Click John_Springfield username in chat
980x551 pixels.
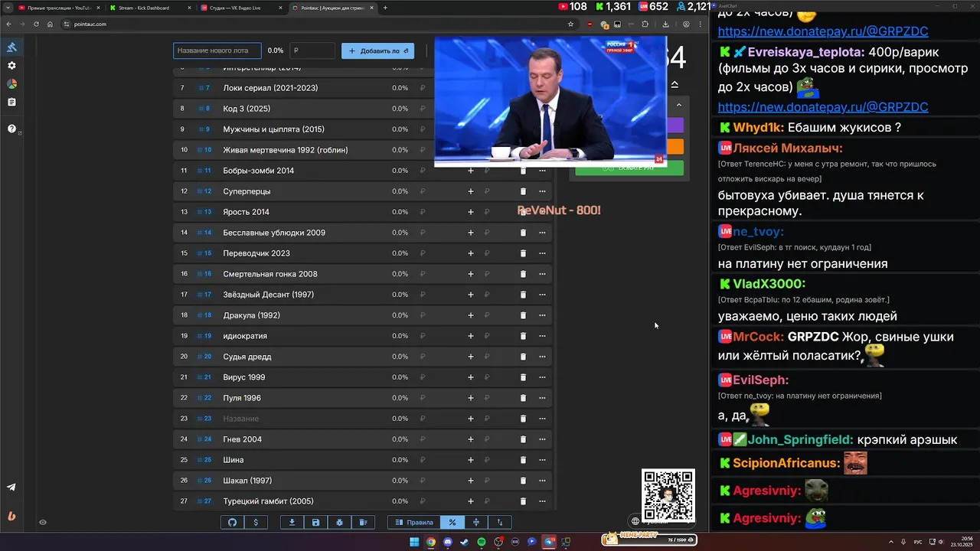tap(801, 439)
